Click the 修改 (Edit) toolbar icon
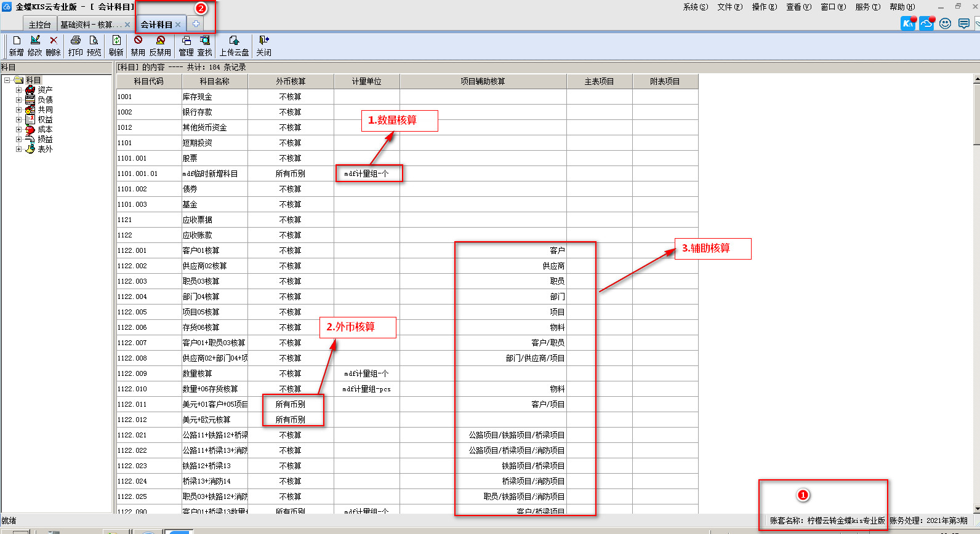This screenshot has height=534, width=980. 35,41
